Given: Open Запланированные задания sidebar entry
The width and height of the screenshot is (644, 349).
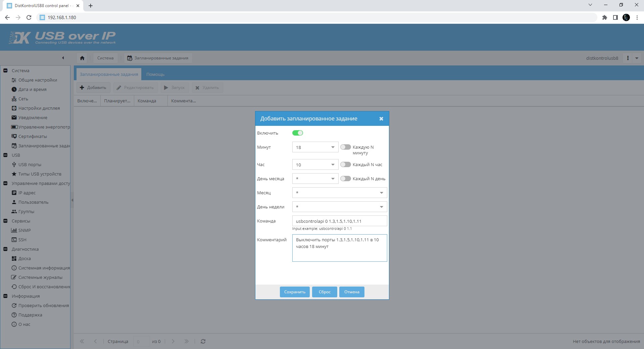Looking at the screenshot, I should 41,146.
